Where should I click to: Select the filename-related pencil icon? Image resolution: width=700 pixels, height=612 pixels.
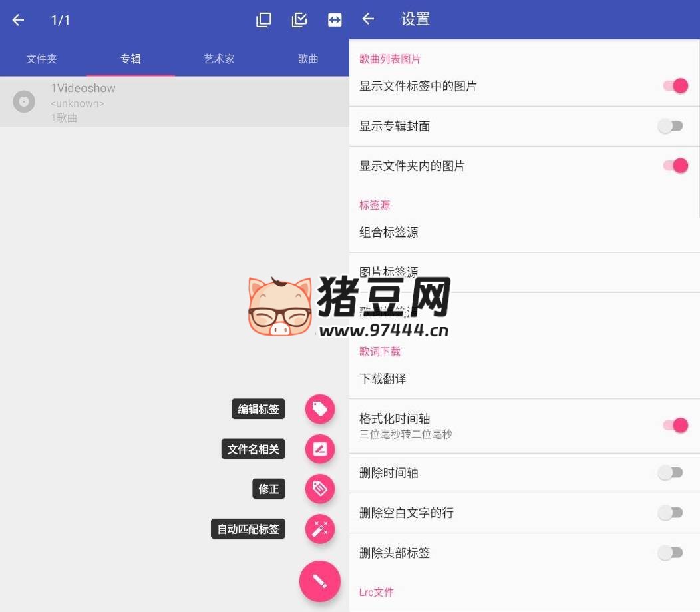click(320, 449)
